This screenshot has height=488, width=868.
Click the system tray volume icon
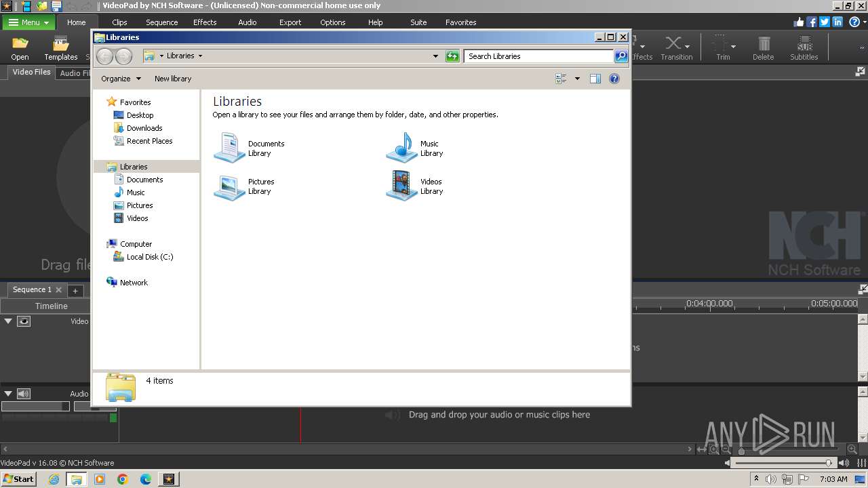[x=771, y=479]
